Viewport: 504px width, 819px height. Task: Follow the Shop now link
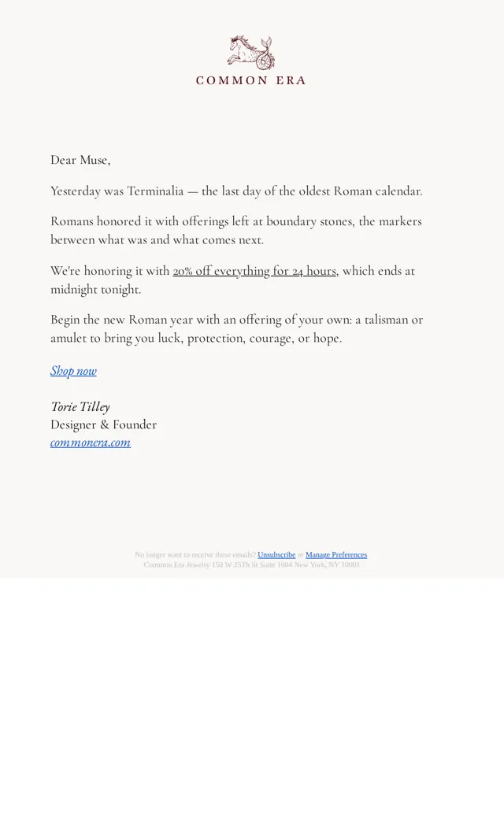(x=74, y=371)
